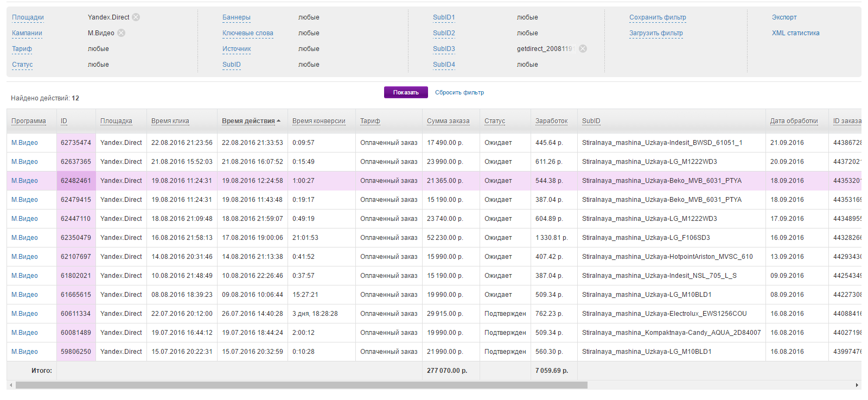The image size is (868, 400).
Task: Open the Тариф filter selector
Action: pos(22,49)
